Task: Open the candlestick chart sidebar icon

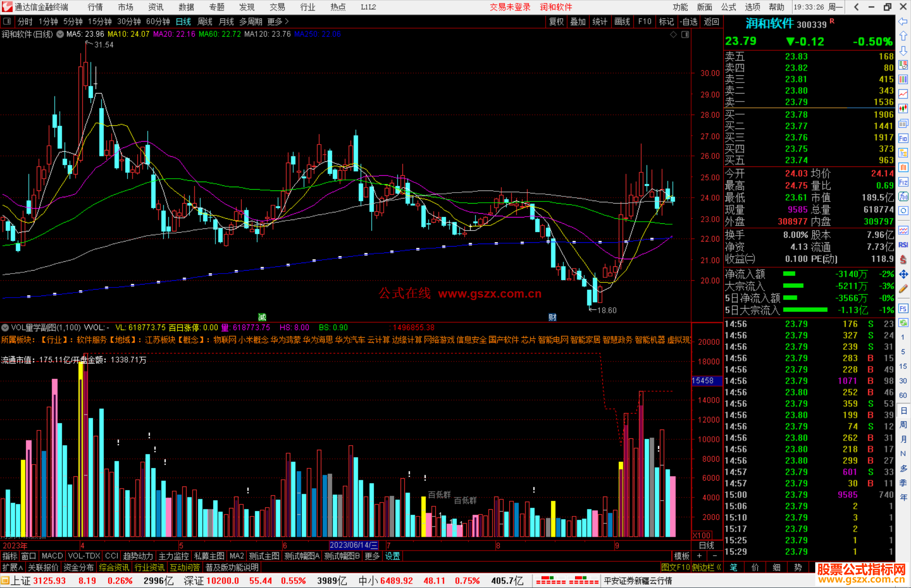Action: (x=903, y=108)
